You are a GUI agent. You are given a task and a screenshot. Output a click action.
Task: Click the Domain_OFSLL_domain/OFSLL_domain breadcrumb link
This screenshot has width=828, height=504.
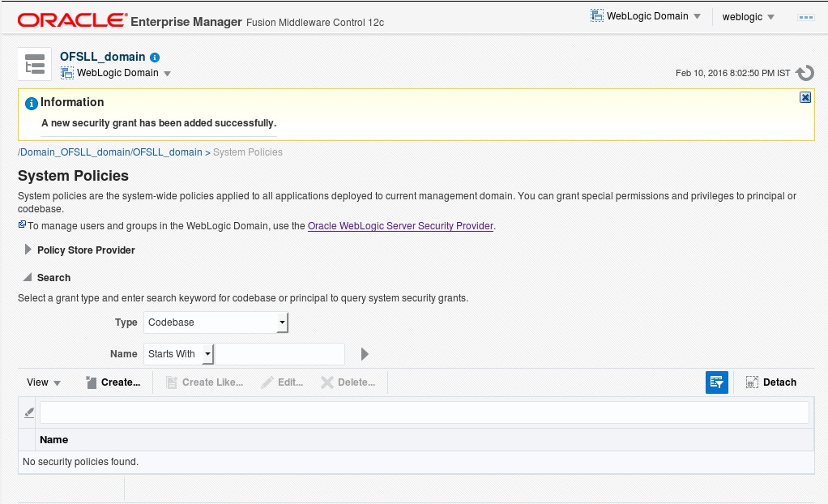click(110, 152)
